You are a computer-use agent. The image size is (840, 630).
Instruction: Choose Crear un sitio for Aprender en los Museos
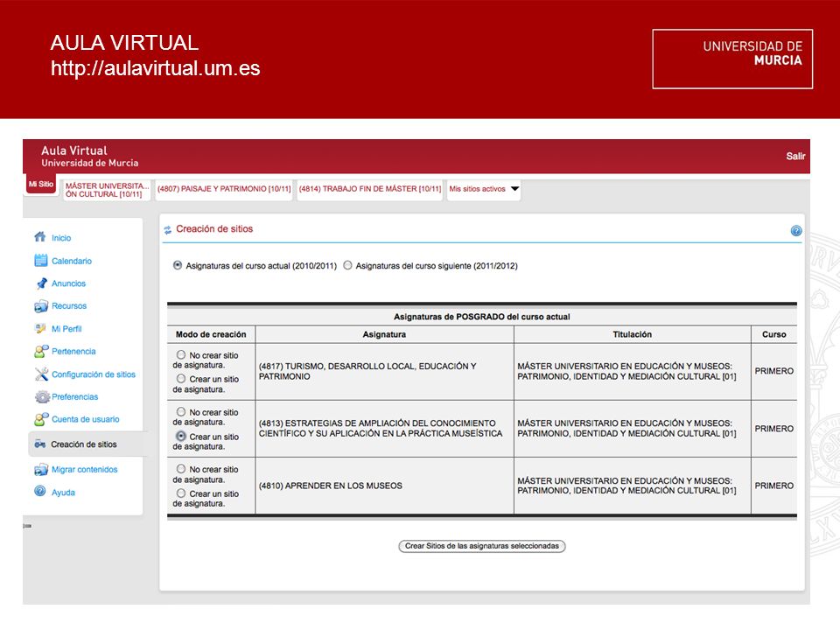[x=181, y=493]
